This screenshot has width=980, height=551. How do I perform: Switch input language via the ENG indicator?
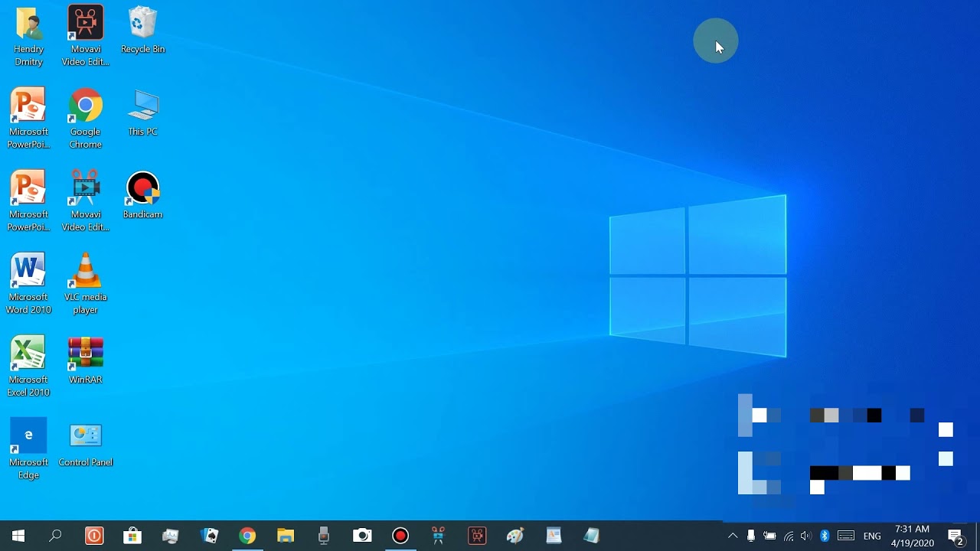[x=872, y=536]
